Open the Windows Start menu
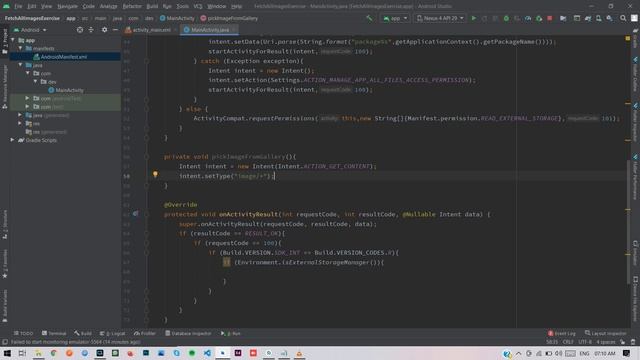This screenshot has height=360, width=640. [7, 353]
